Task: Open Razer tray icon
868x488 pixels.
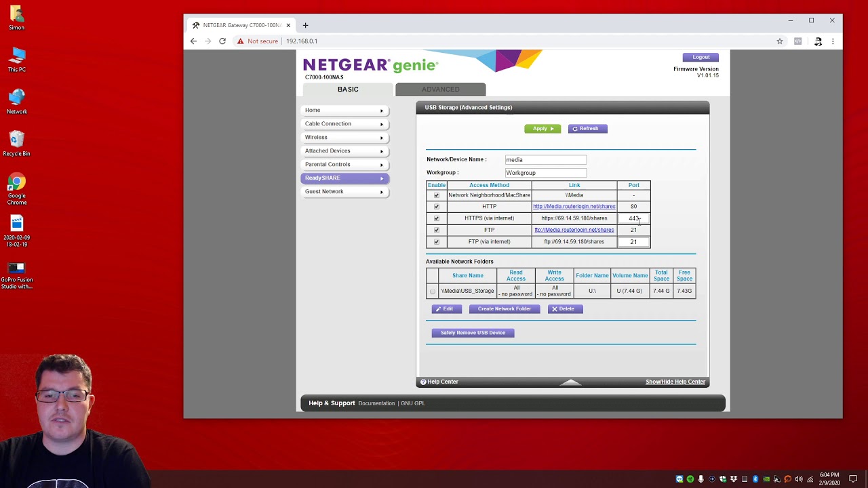Action: [690, 479]
